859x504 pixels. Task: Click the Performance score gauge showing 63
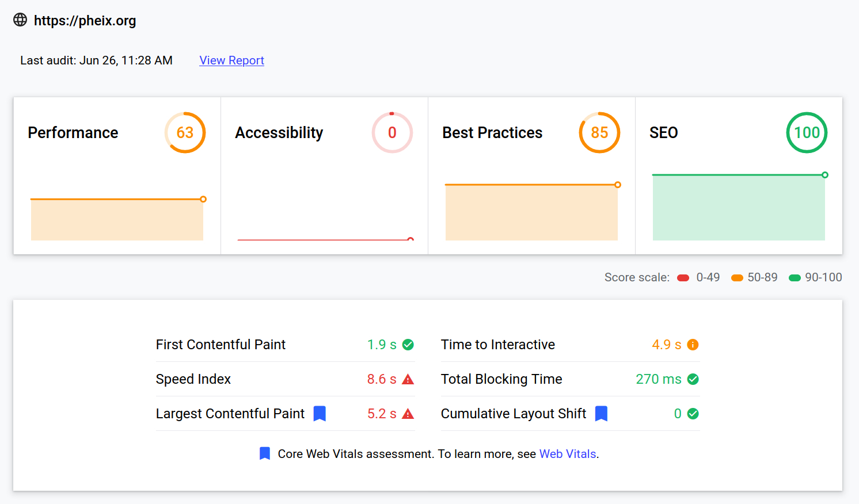185,133
